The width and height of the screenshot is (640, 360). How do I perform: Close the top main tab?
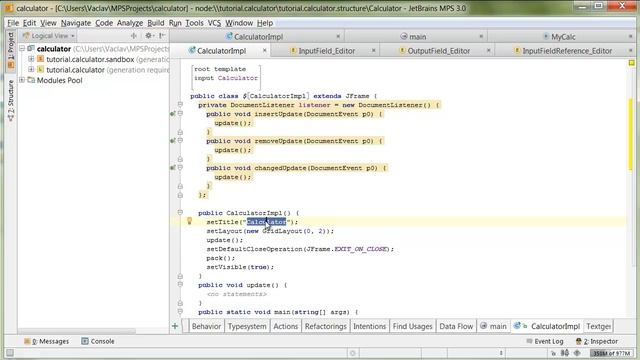481,36
